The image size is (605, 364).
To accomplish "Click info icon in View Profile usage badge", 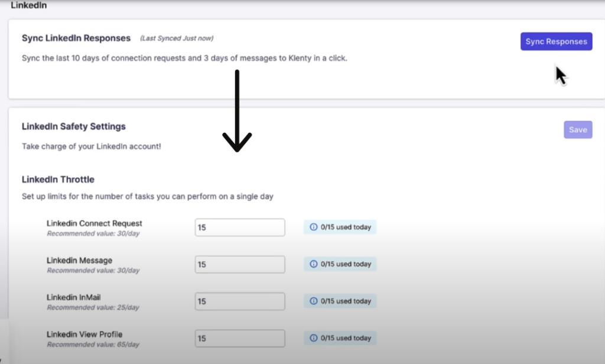I will click(x=314, y=338).
